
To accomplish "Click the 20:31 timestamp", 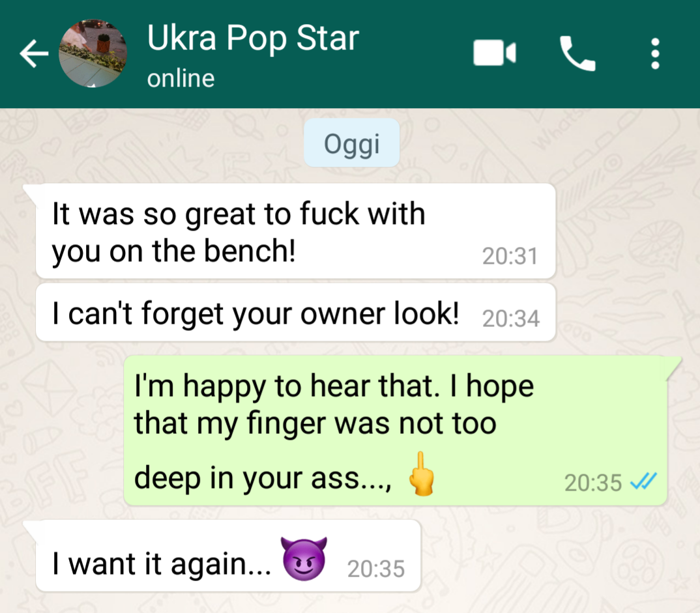I will click(x=510, y=256).
